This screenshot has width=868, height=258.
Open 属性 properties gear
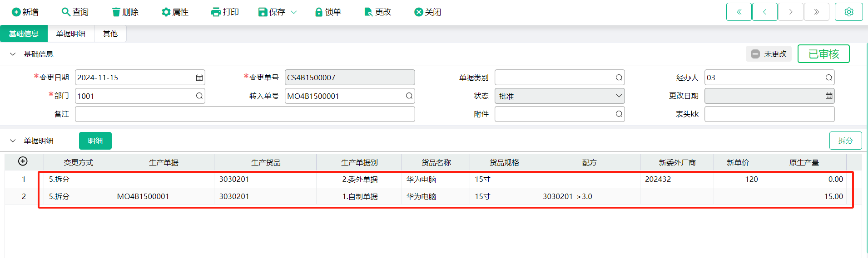pos(166,12)
